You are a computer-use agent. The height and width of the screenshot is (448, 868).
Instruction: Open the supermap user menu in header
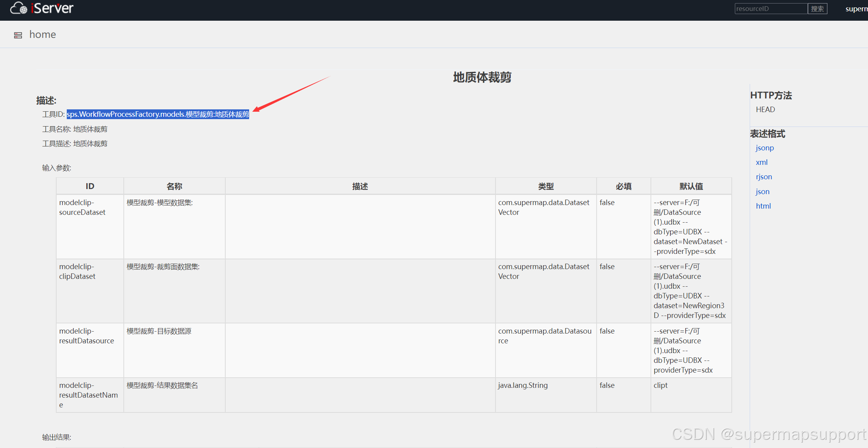coord(857,9)
